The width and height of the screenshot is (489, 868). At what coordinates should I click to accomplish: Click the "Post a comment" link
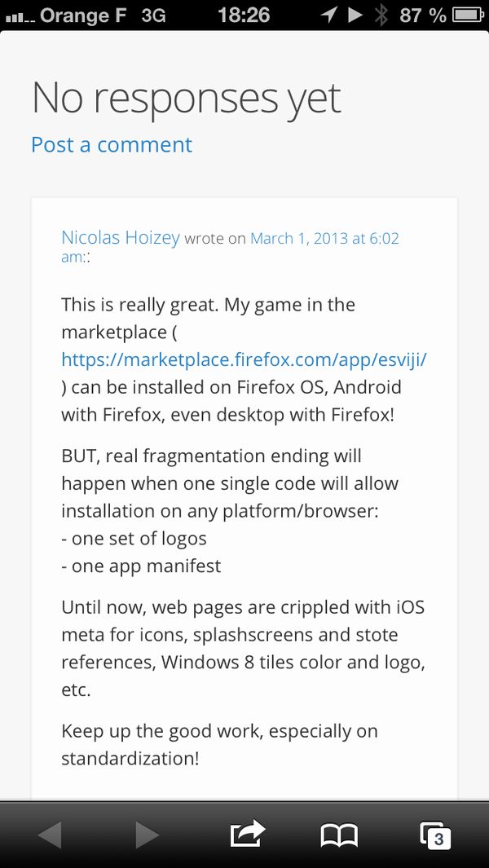[x=112, y=144]
